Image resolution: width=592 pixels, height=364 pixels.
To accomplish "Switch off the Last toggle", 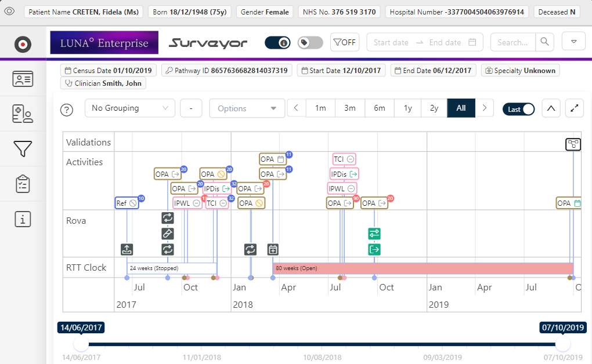I will 518,109.
